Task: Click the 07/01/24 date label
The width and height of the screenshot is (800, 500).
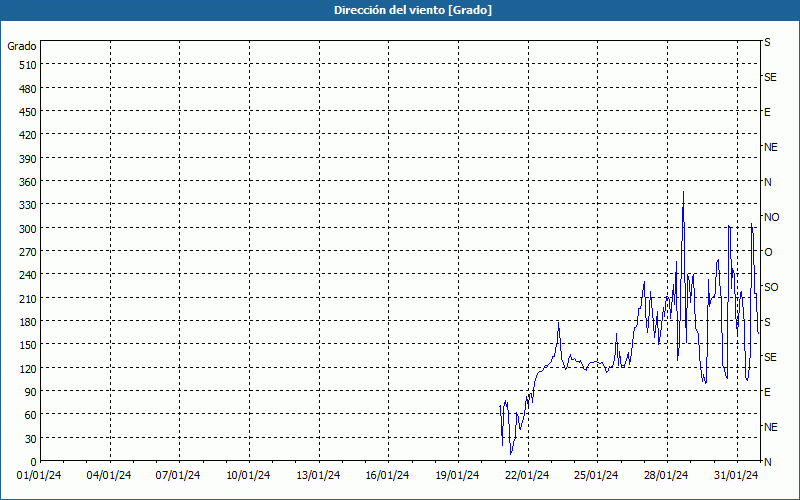Action: tap(178, 476)
